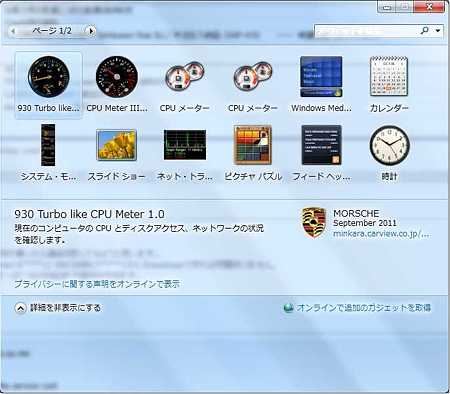Click the ページ 1/2 page indicator
Screen dimensions: 450x394
point(52,31)
